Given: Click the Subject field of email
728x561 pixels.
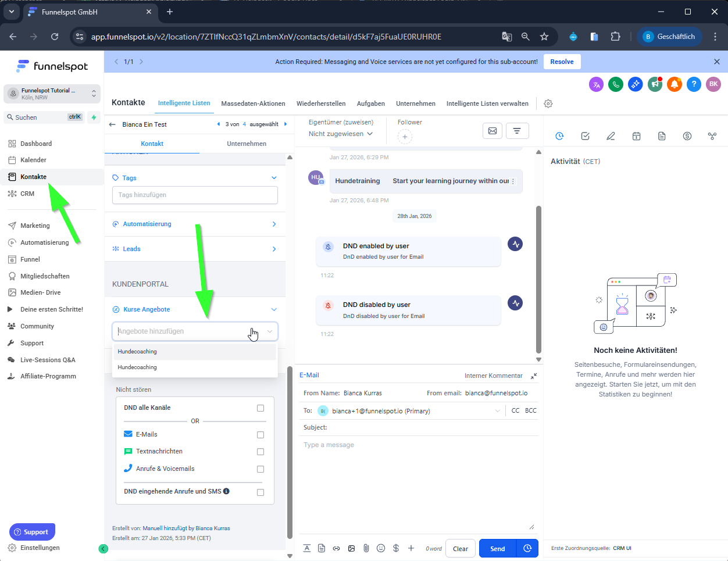Looking at the screenshot, I should point(419,427).
